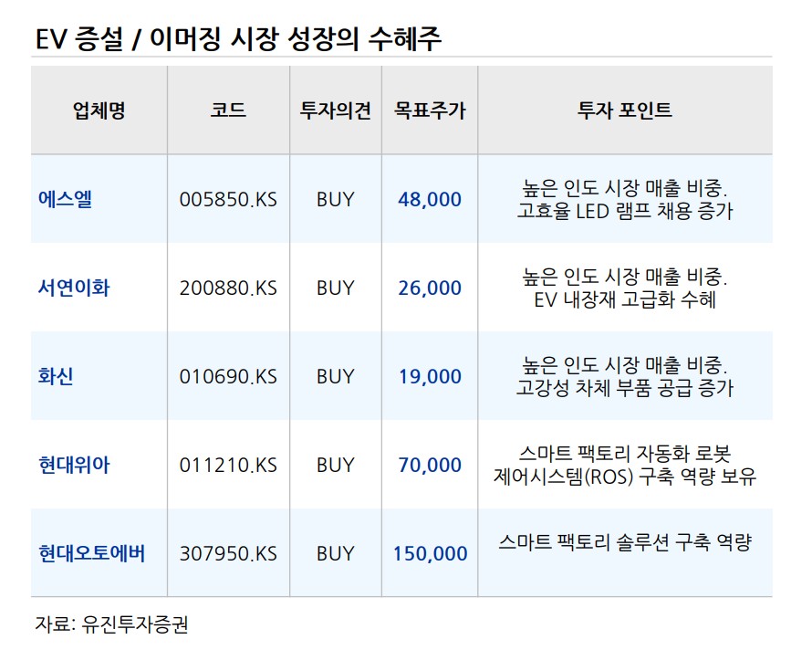The width and height of the screenshot is (812, 650).
Task: Click the BUY rating in the 현대위아 row
Action: pyautogui.click(x=336, y=466)
